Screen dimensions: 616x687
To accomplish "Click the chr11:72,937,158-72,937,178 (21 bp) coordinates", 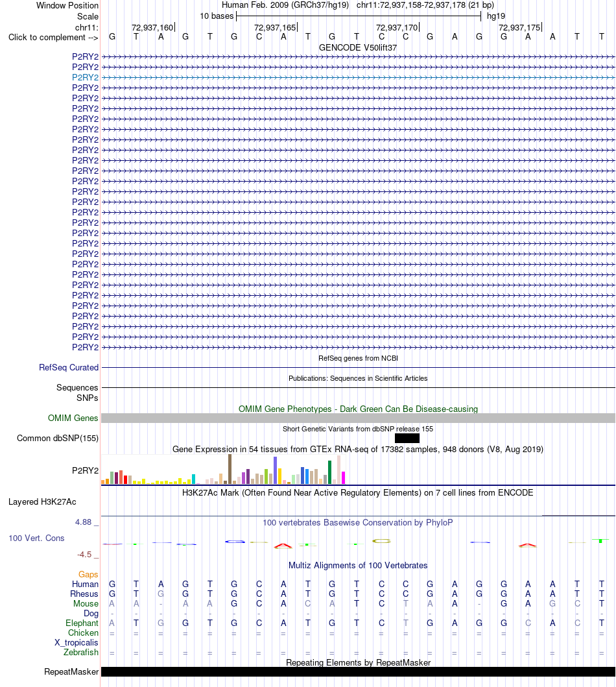I will pyautogui.click(x=425, y=5).
